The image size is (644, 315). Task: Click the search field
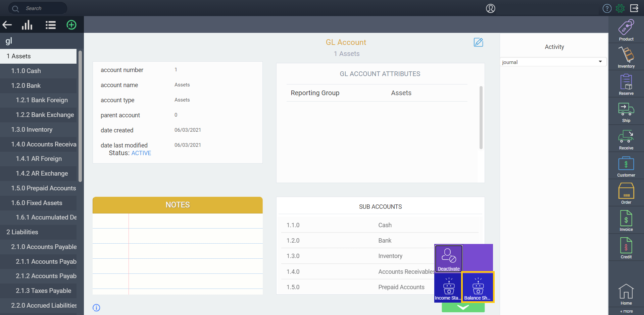coord(38,8)
